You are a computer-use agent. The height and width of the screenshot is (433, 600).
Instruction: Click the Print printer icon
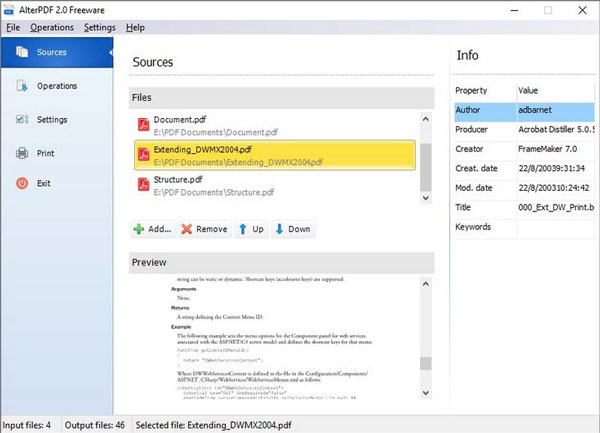(22, 153)
